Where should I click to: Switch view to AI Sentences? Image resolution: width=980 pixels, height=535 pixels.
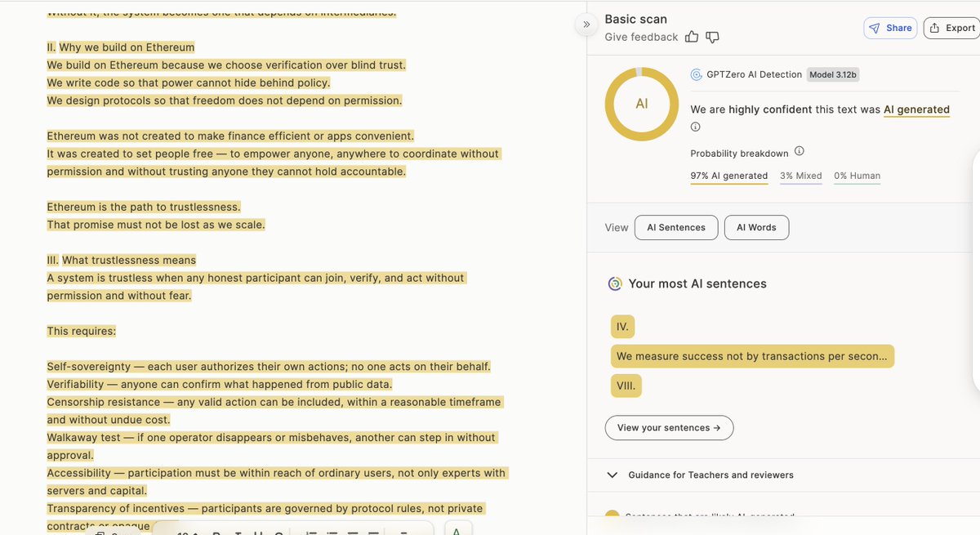(x=676, y=227)
